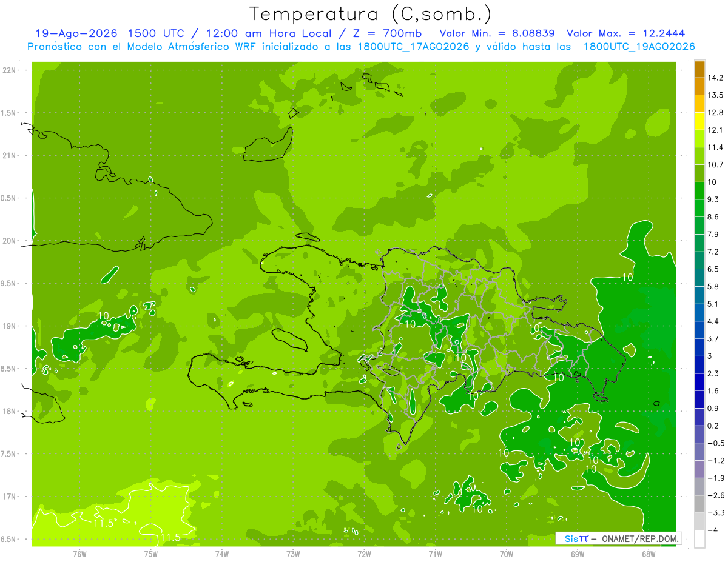Click the '17N' latitude label
Image resolution: width=728 pixels, height=562 pixels.
[x=10, y=497]
